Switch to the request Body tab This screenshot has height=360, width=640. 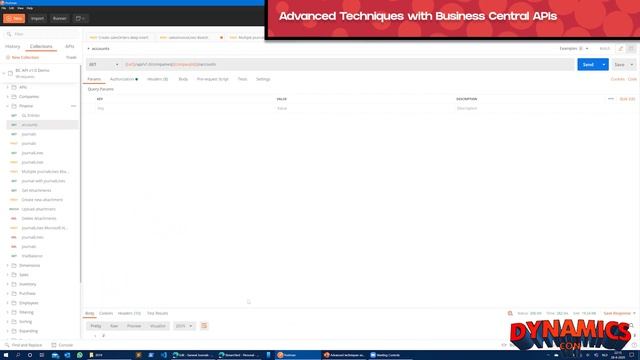click(183, 79)
